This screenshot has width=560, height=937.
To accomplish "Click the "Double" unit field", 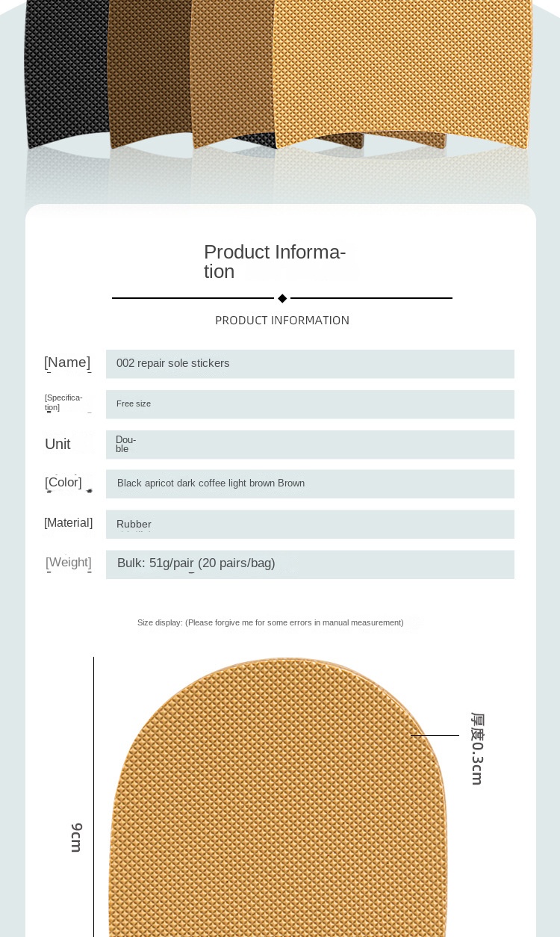I will [310, 445].
